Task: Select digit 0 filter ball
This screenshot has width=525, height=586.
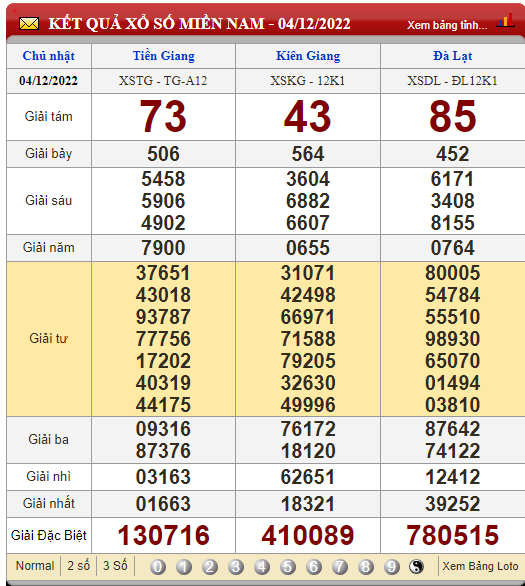Action: point(158,567)
